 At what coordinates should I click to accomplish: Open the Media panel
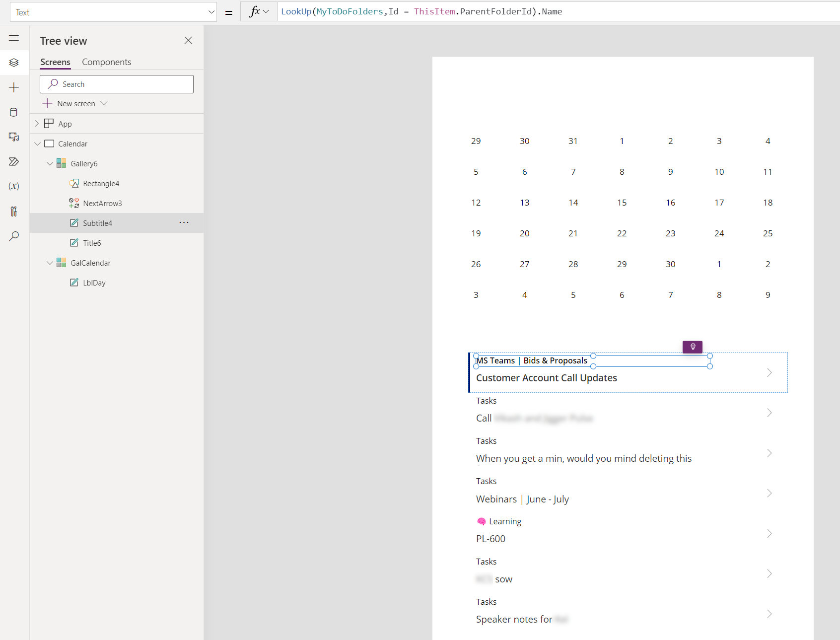(x=14, y=137)
